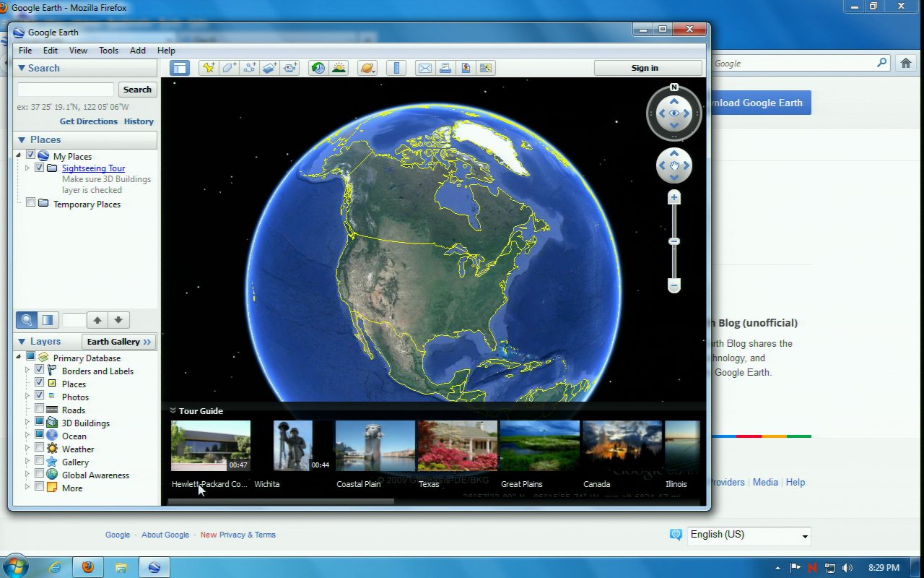The image size is (924, 578).
Task: Click the Add Placemark pushpin icon
Action: [209, 68]
